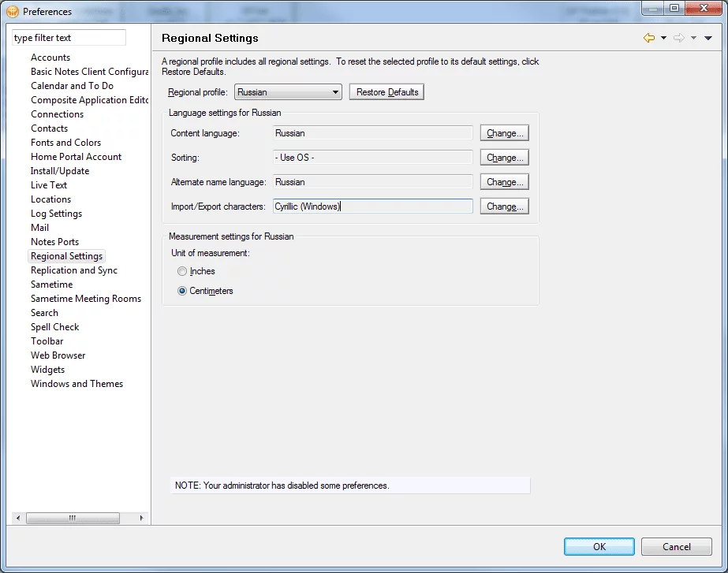Click the Preferences window title icon

pyautogui.click(x=13, y=11)
